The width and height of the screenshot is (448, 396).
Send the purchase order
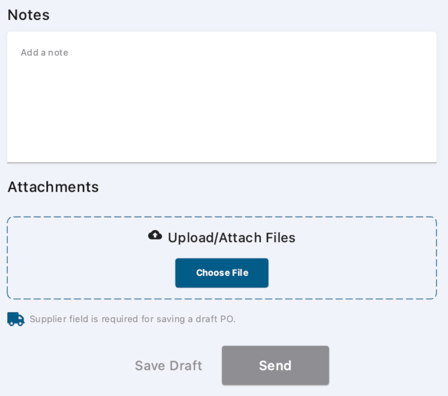[x=275, y=365]
